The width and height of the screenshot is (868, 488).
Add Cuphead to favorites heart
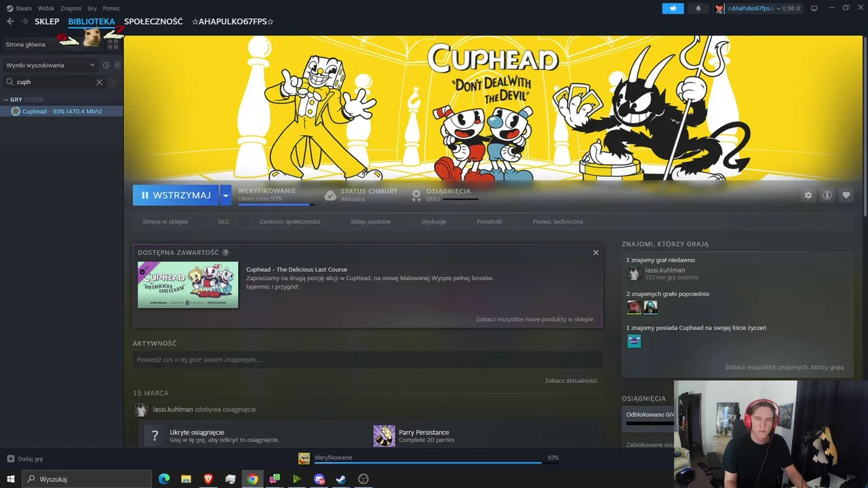pyautogui.click(x=846, y=195)
